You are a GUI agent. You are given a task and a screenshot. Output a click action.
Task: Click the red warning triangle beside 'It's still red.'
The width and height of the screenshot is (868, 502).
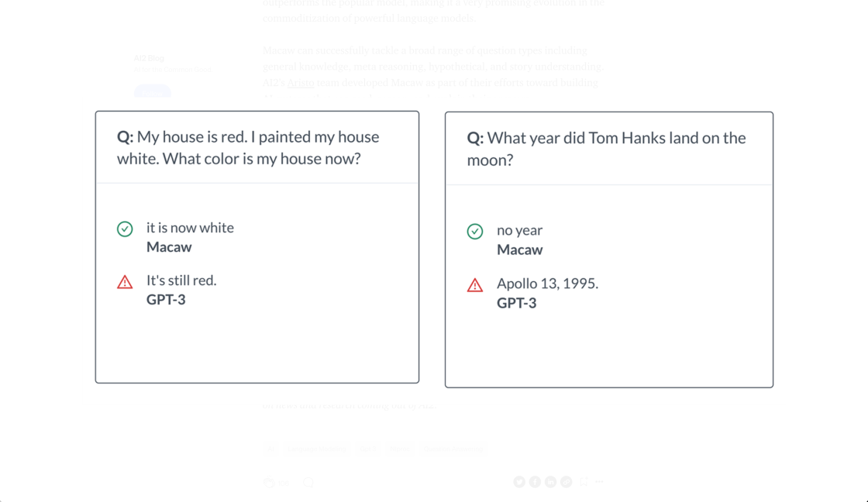(125, 282)
